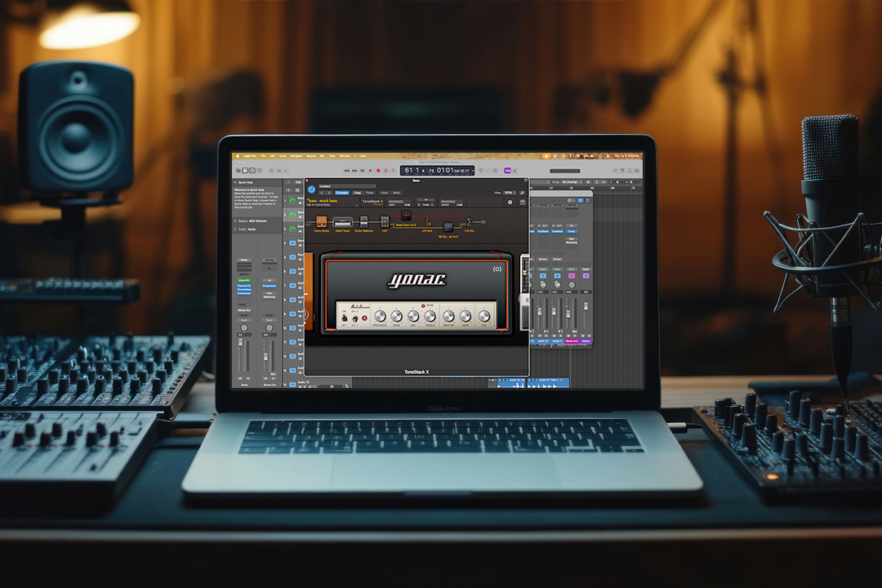Click the amp GAIN knob
Image resolution: width=882 pixels, height=588 pixels.
465,316
